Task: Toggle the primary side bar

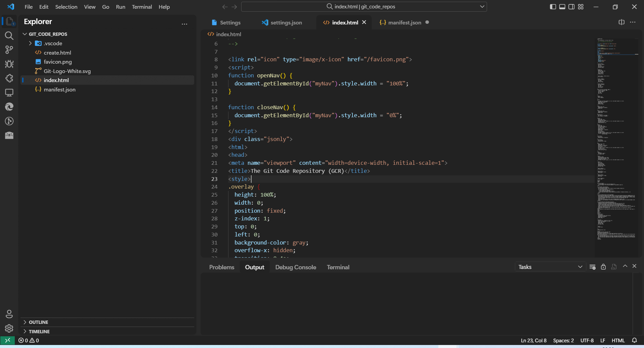Action: coord(553,7)
